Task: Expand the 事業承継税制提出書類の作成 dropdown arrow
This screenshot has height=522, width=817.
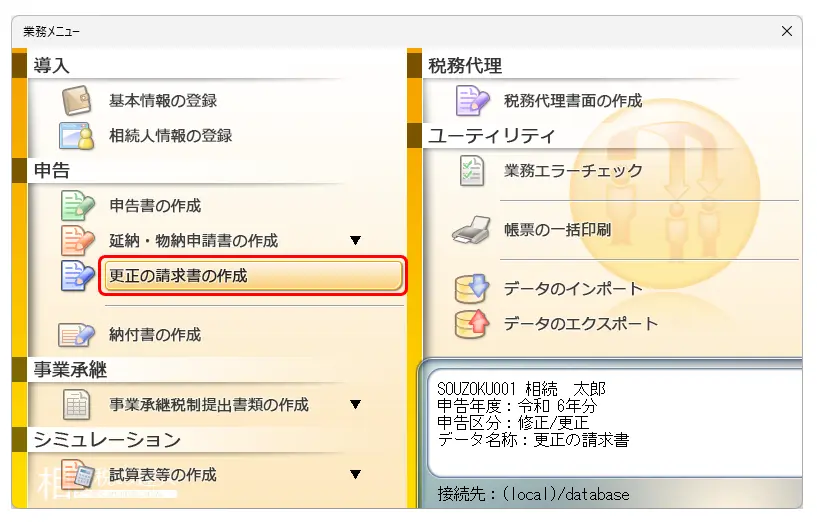Action: tap(355, 405)
